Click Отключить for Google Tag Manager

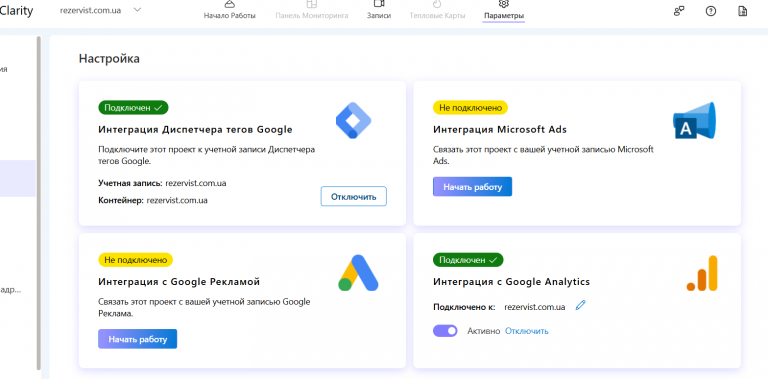[354, 196]
